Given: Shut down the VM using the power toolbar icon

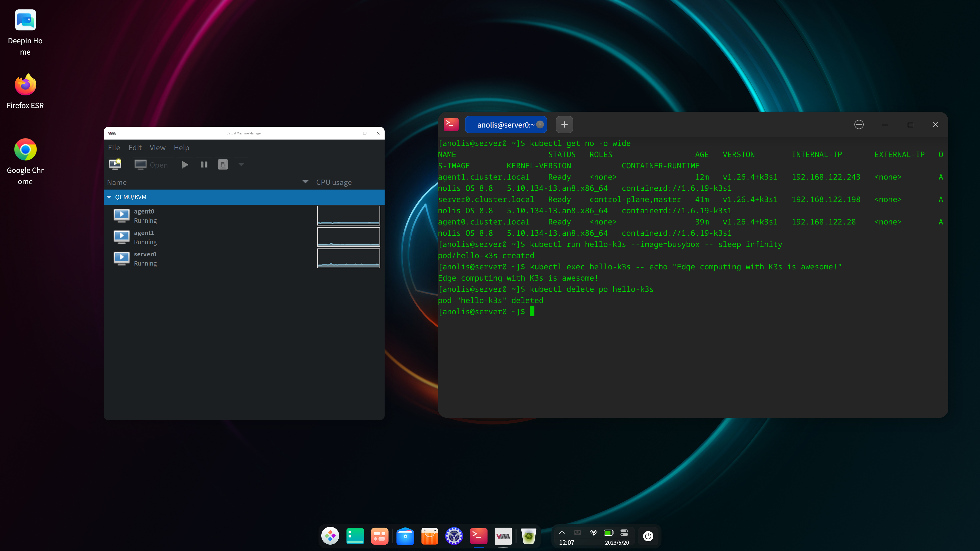Looking at the screenshot, I should [223, 164].
